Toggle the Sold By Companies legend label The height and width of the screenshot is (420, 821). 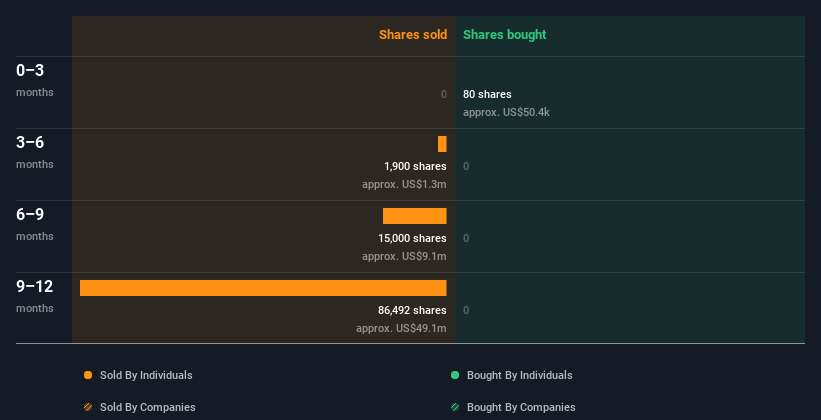(x=148, y=407)
